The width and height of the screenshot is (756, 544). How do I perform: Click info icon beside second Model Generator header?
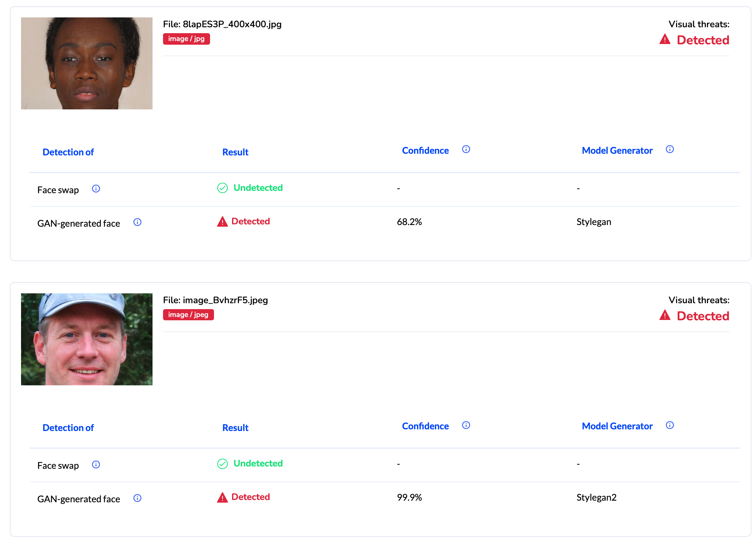point(670,425)
